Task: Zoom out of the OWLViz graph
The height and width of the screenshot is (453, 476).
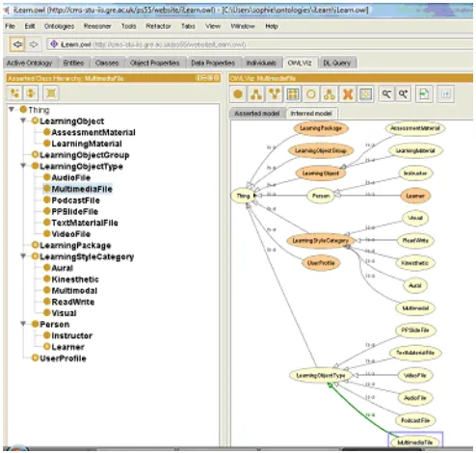Action: point(386,93)
